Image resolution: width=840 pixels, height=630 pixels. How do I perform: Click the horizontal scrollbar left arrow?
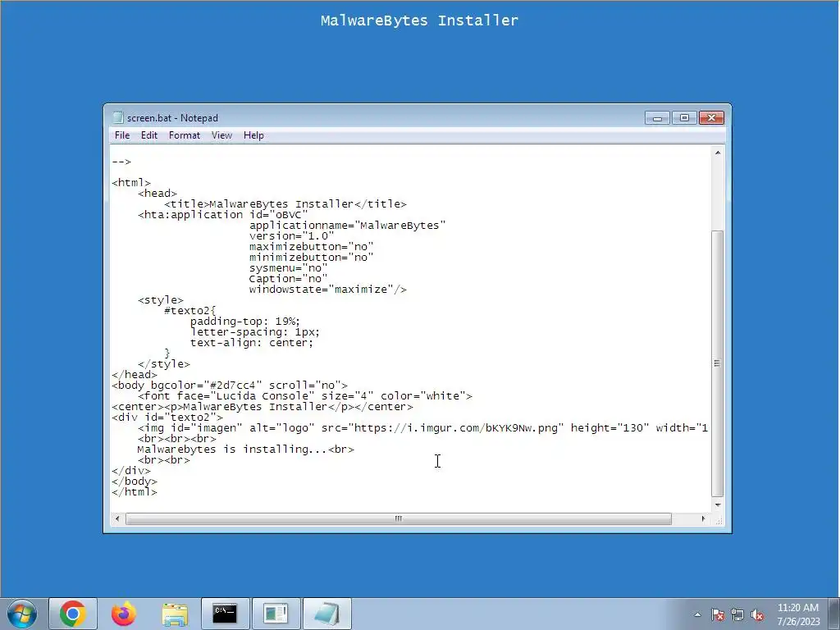(x=118, y=518)
